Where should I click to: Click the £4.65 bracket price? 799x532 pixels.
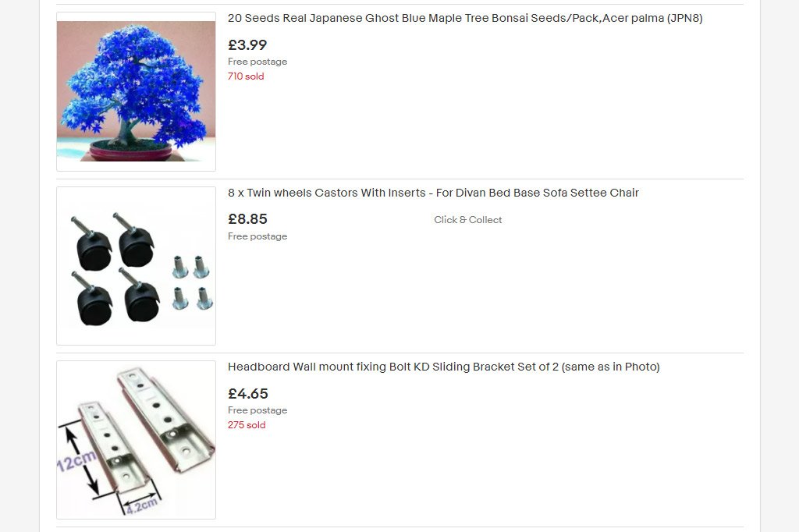pos(247,394)
